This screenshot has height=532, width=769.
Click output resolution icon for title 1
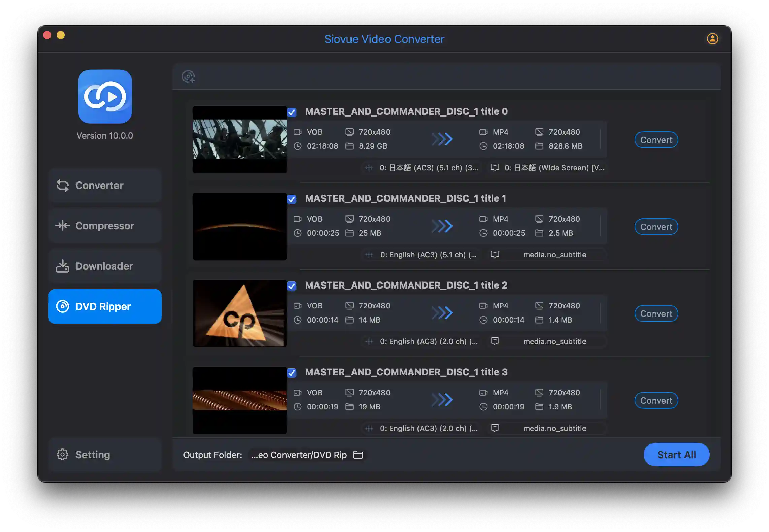[539, 219]
